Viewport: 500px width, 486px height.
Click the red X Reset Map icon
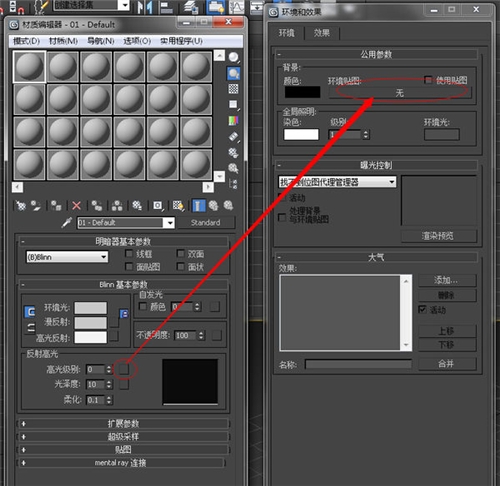coord(76,206)
